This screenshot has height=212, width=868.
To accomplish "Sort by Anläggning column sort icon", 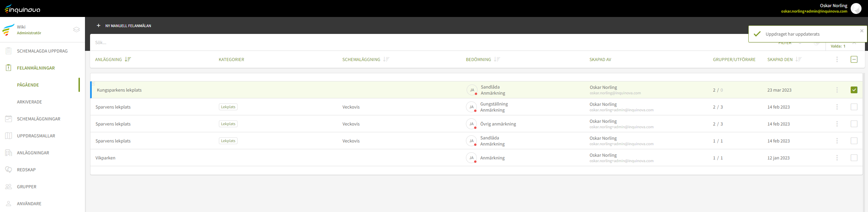I will pos(128,59).
